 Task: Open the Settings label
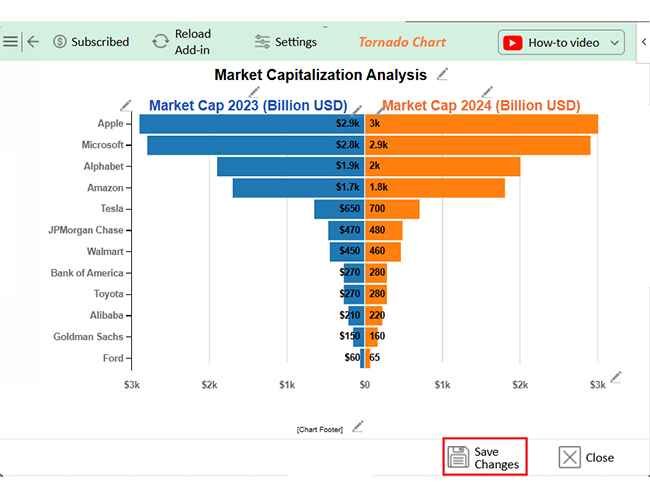(296, 42)
